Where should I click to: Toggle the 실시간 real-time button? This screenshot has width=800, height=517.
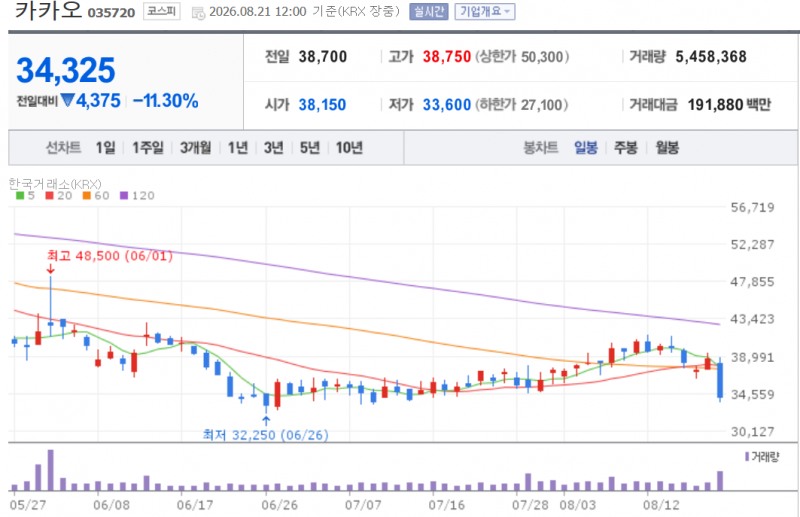click(429, 12)
